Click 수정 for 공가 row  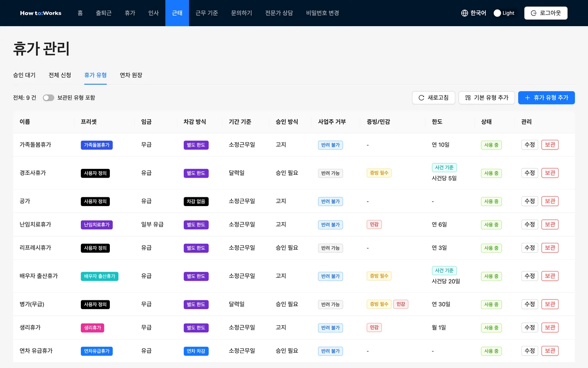tap(530, 201)
